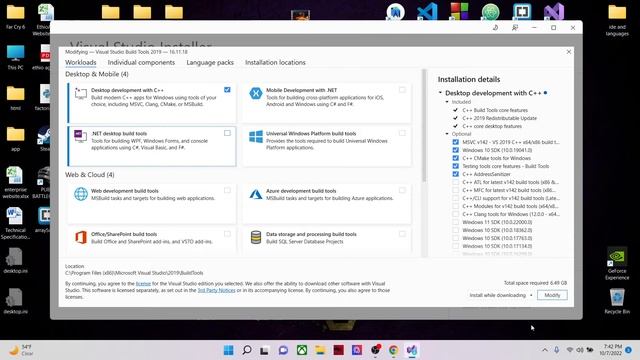This screenshot has height=360, width=640.
Task: Click the .NET desktop build tools icon
Action: click(80, 136)
